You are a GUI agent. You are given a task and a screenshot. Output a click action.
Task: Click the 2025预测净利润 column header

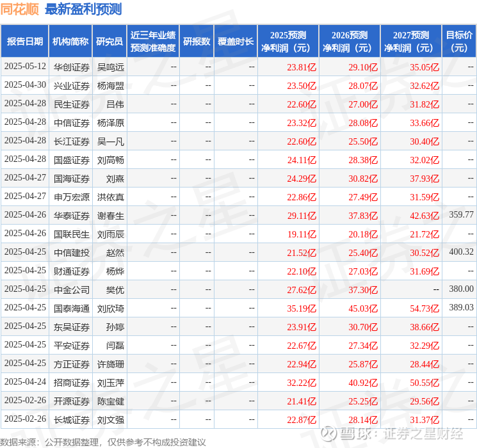(x=288, y=42)
